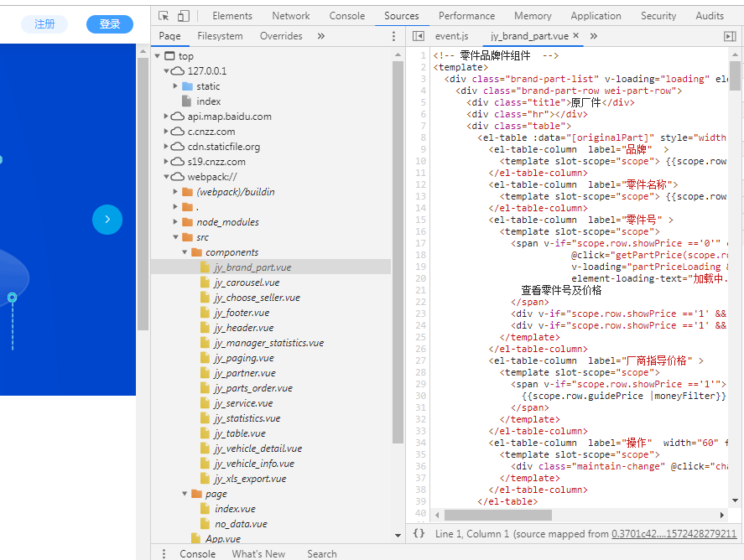Collapse the src folder
Image resolution: width=744 pixels, height=560 pixels.
[x=175, y=237]
